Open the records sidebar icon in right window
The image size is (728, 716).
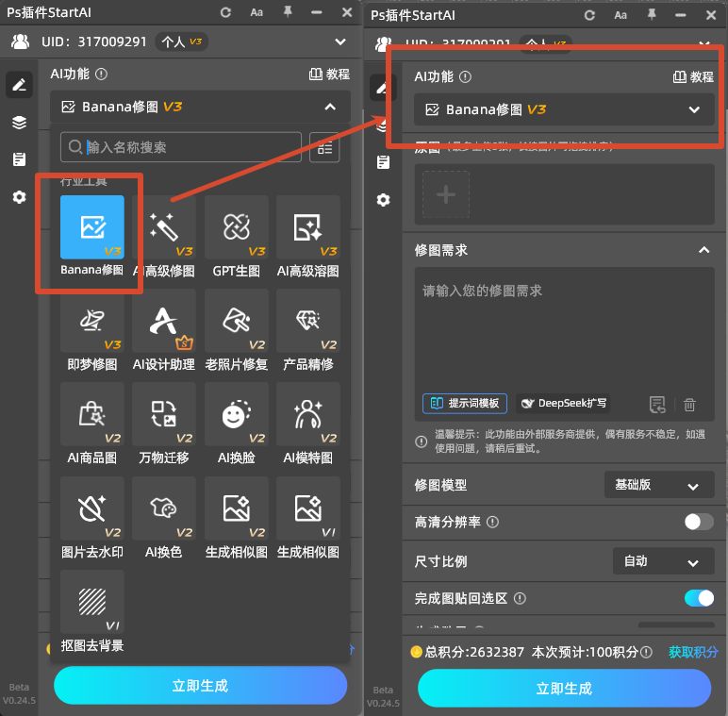383,162
